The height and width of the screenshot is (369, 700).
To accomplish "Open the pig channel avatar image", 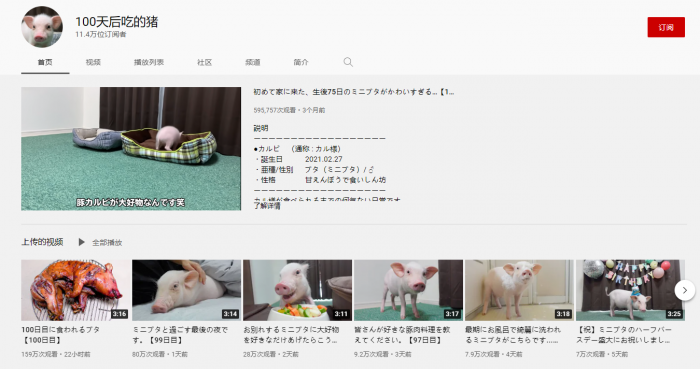I will click(x=42, y=27).
